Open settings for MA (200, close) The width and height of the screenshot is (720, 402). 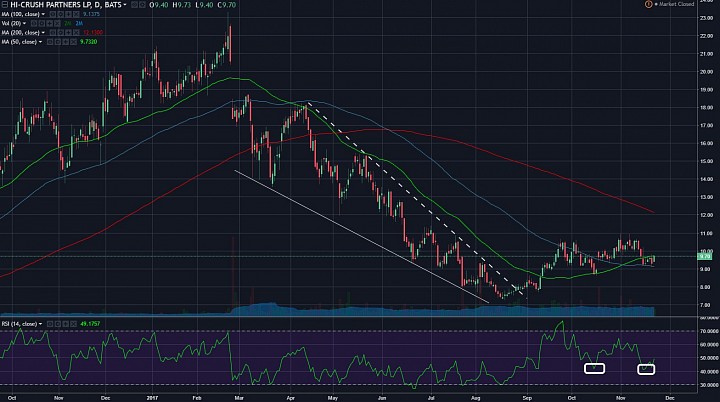click(x=61, y=33)
